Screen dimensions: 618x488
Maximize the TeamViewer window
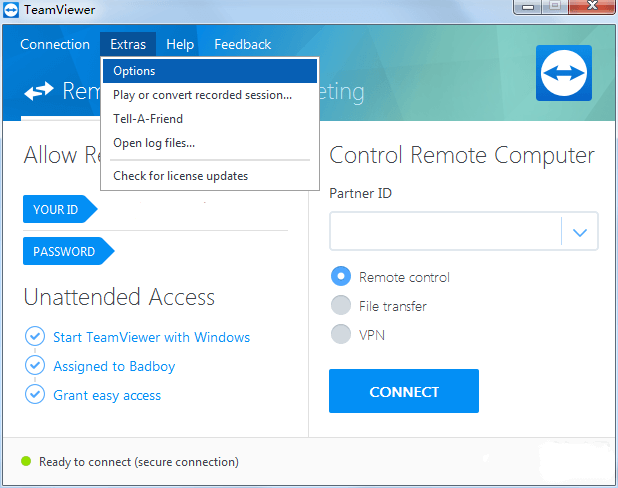(555, 7)
